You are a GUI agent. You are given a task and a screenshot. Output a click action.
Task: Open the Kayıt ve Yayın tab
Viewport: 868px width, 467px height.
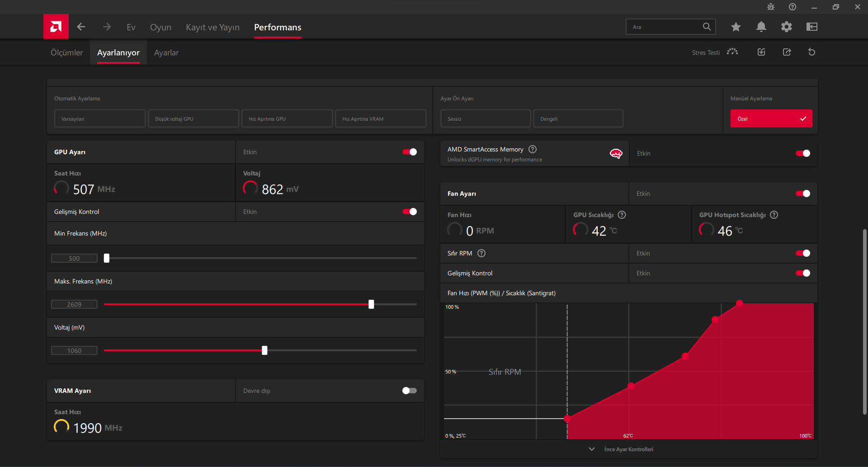tap(212, 27)
